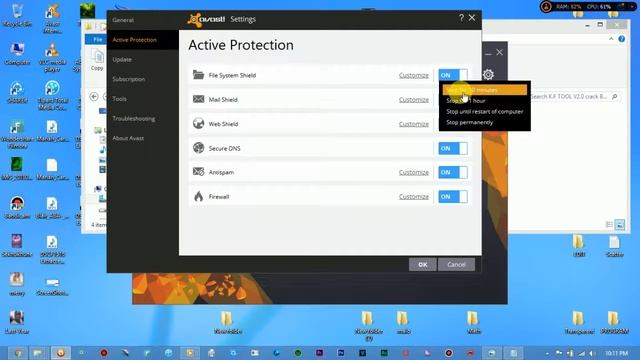This screenshot has height=360, width=640.
Task: Click the Mail Shield label text
Action: coord(223,100)
